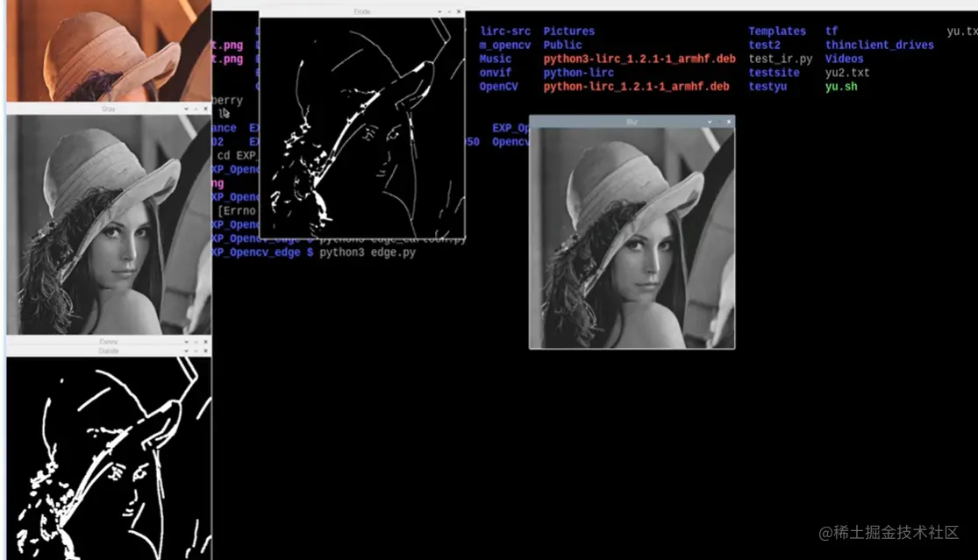978x560 pixels.
Task: Iconify the Dialate window using its down arrow
Action: click(x=186, y=351)
